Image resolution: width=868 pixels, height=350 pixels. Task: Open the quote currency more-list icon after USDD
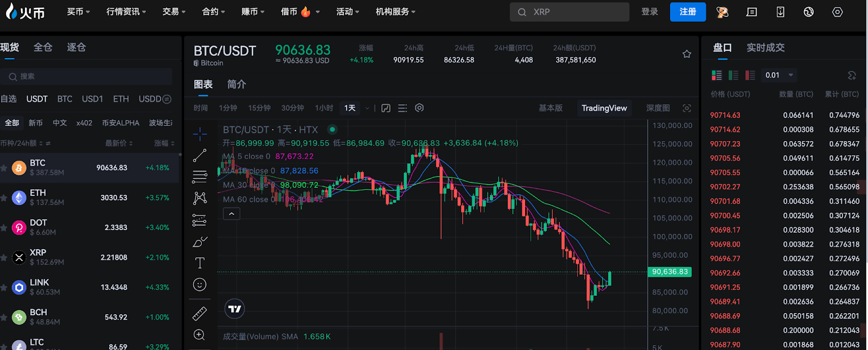[x=167, y=99]
